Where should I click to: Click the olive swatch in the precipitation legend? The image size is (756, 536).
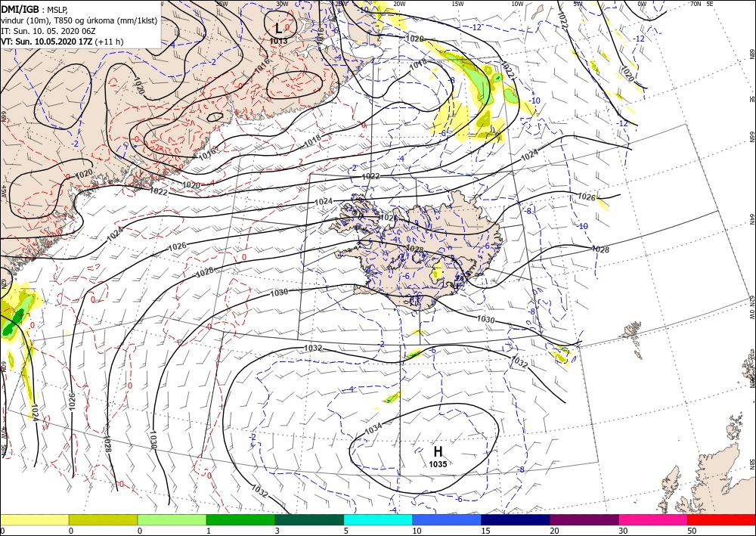click(x=103, y=519)
